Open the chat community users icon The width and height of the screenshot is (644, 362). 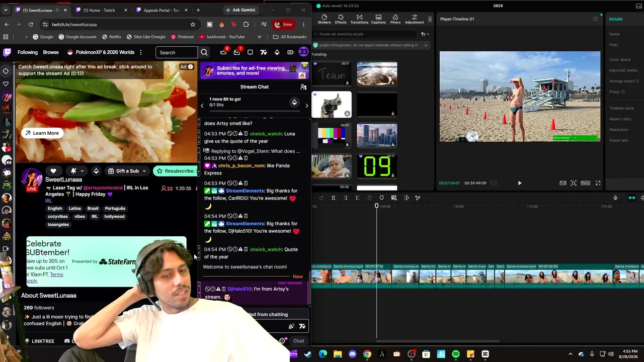303,87
